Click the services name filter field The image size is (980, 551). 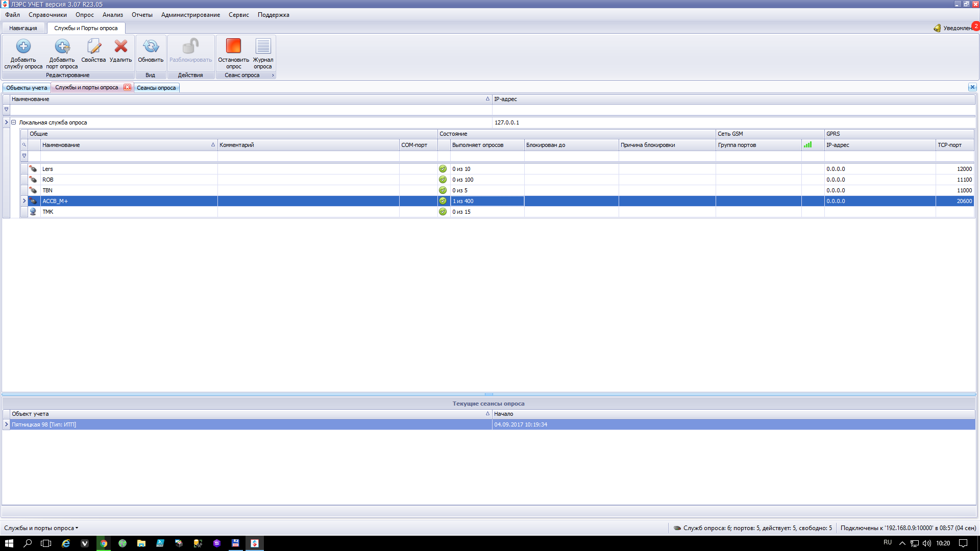[251, 109]
